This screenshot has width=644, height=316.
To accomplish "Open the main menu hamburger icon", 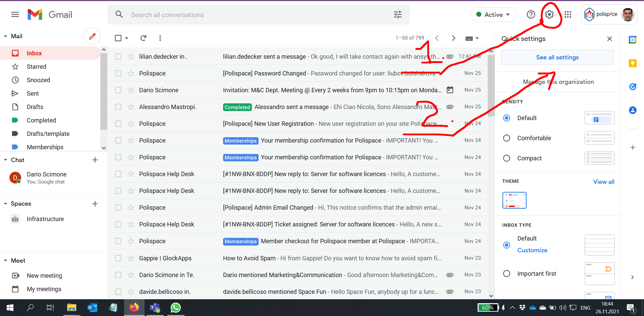I will [15, 14].
